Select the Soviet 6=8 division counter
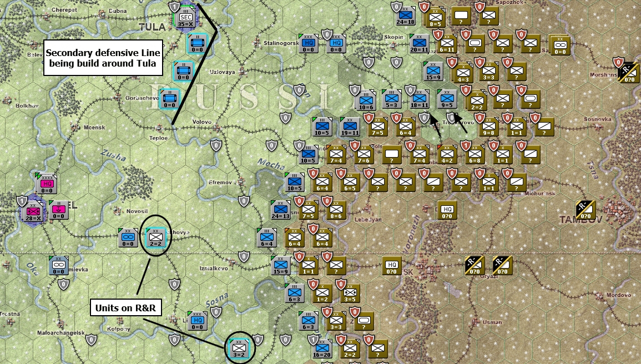641x364 pixels. [475, 155]
